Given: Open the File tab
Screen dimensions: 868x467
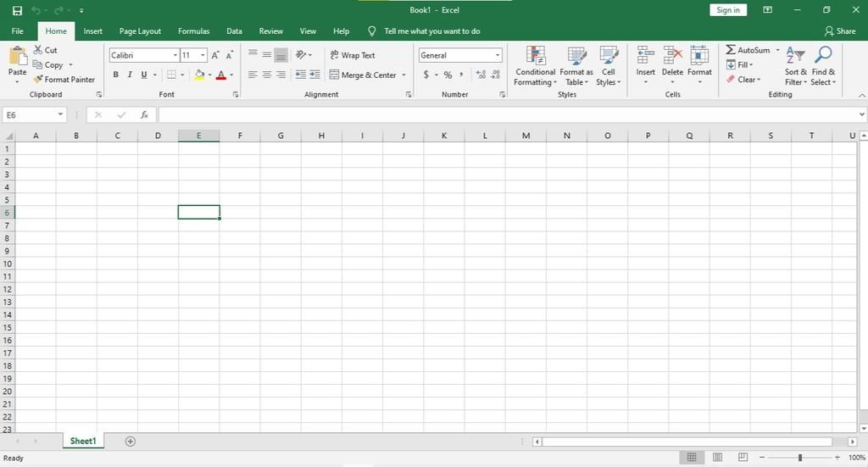Looking at the screenshot, I should point(18,31).
